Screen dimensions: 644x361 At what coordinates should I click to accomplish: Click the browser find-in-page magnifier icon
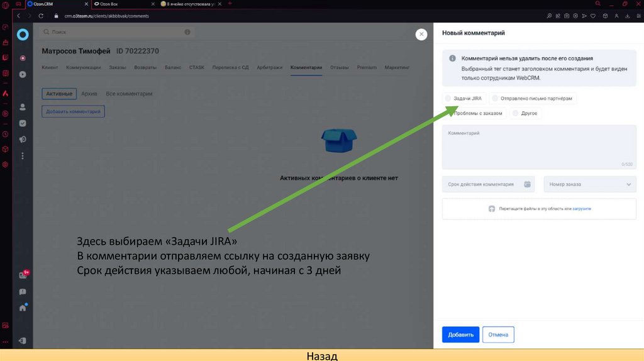click(549, 16)
